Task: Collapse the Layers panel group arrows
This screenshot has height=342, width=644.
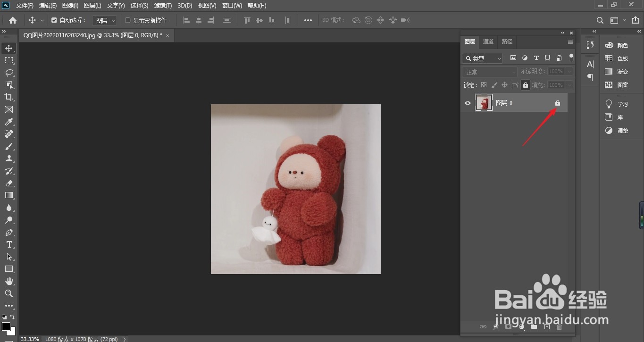Action: (562, 33)
